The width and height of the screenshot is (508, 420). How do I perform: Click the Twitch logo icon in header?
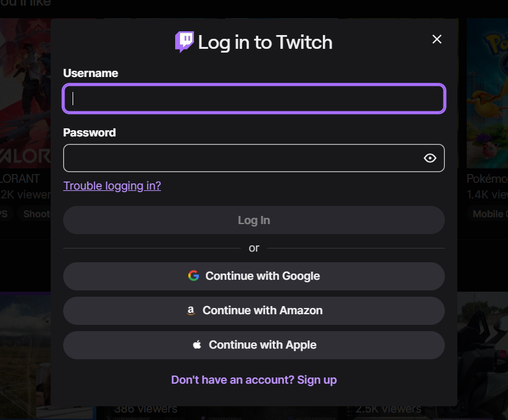pos(185,42)
